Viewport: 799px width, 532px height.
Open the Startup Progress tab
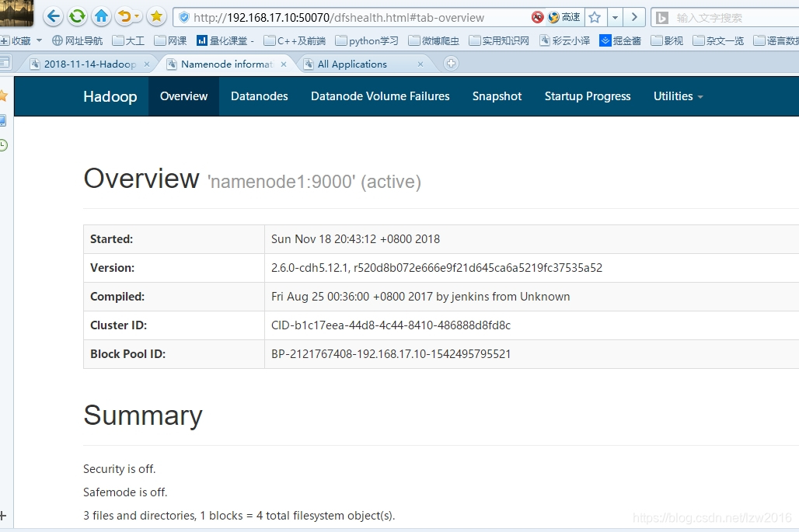pyautogui.click(x=588, y=96)
